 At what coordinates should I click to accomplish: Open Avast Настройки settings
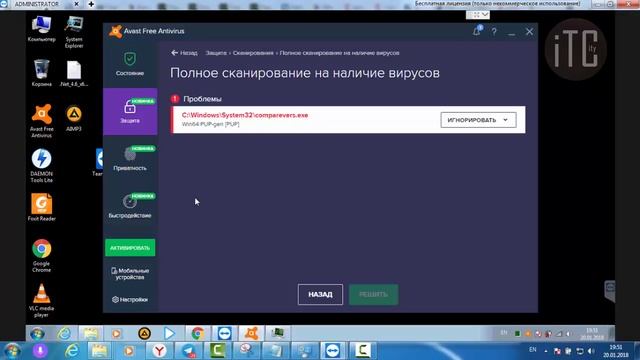click(x=130, y=300)
